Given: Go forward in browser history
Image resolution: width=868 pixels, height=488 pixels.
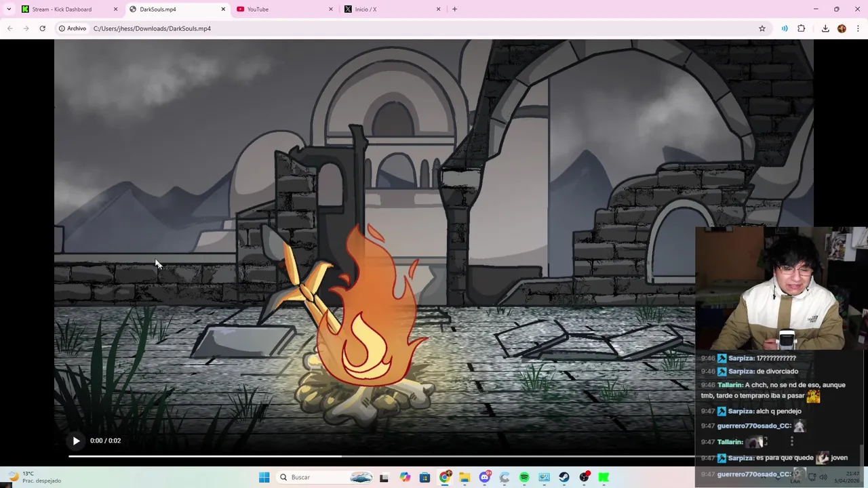Looking at the screenshot, I should pos(26,28).
